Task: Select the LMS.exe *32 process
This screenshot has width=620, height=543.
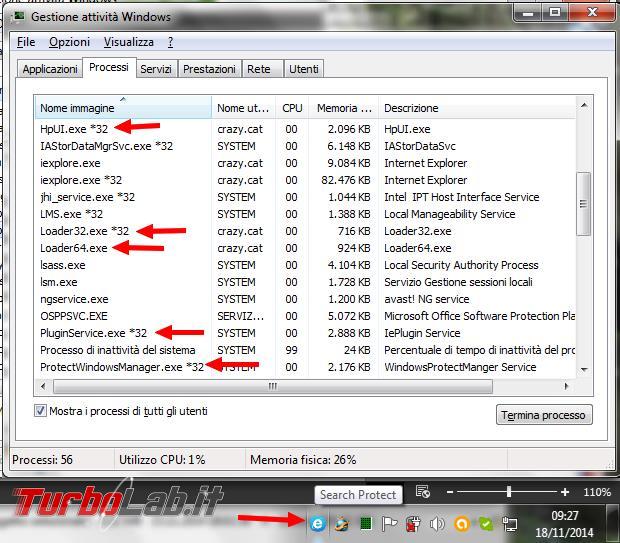Action: coord(305,214)
